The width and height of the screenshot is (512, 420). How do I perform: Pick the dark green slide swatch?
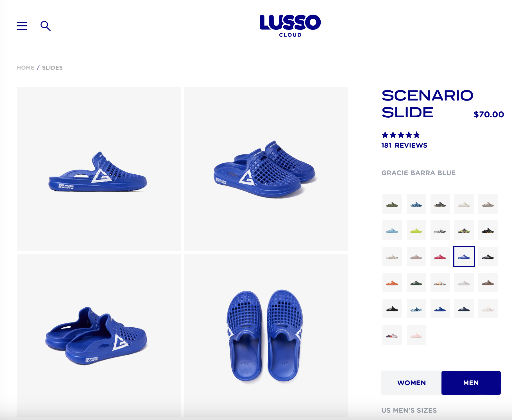pyautogui.click(x=416, y=283)
